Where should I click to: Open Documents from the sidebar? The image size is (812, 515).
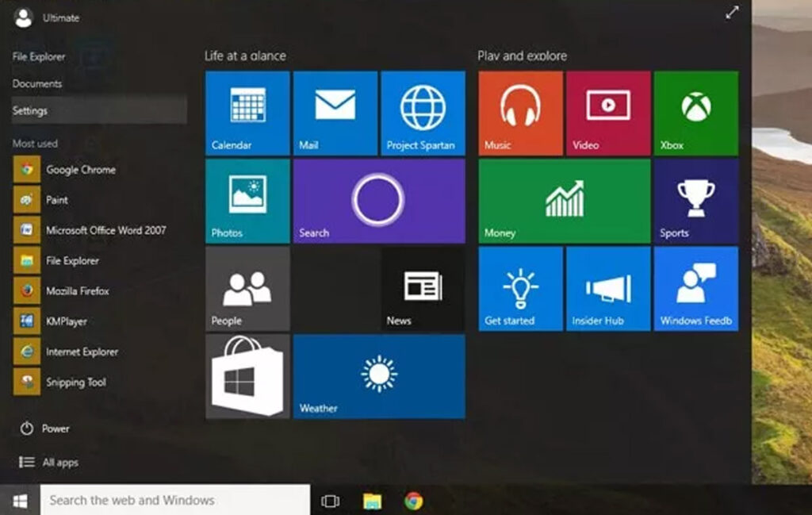point(37,83)
